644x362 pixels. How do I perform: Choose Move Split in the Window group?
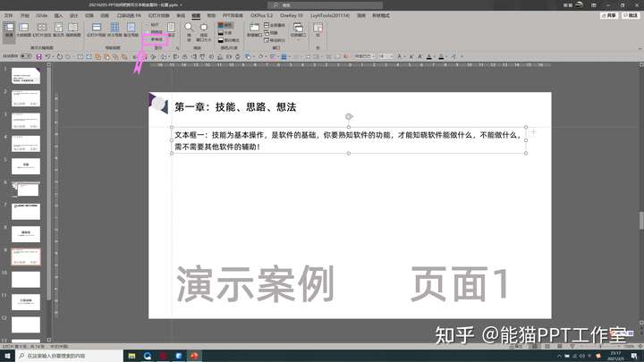coord(275,40)
